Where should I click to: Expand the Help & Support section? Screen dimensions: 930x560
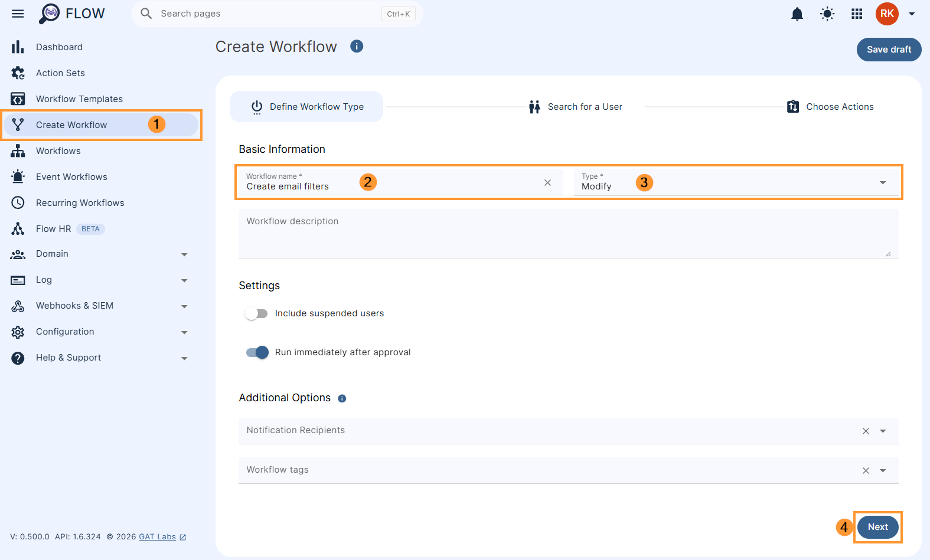click(184, 358)
